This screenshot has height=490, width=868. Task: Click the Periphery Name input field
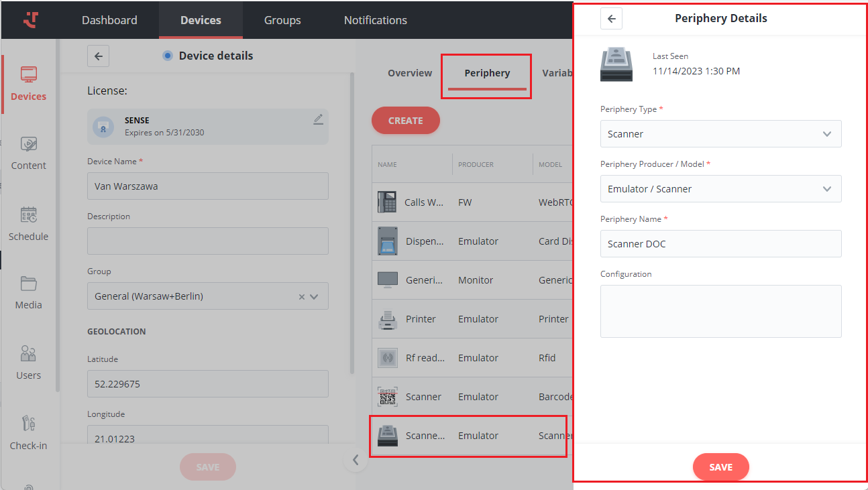coord(720,244)
